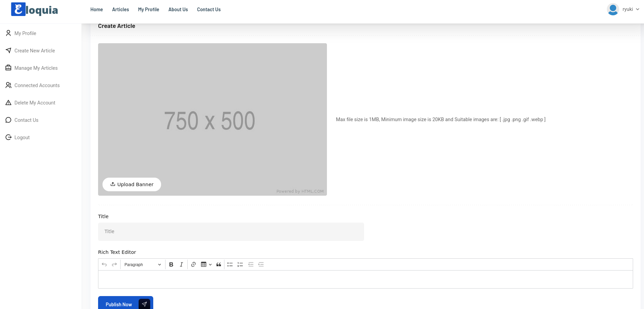Click the Eloquia logo
Viewport: 644px width, 309px height.
point(34,10)
